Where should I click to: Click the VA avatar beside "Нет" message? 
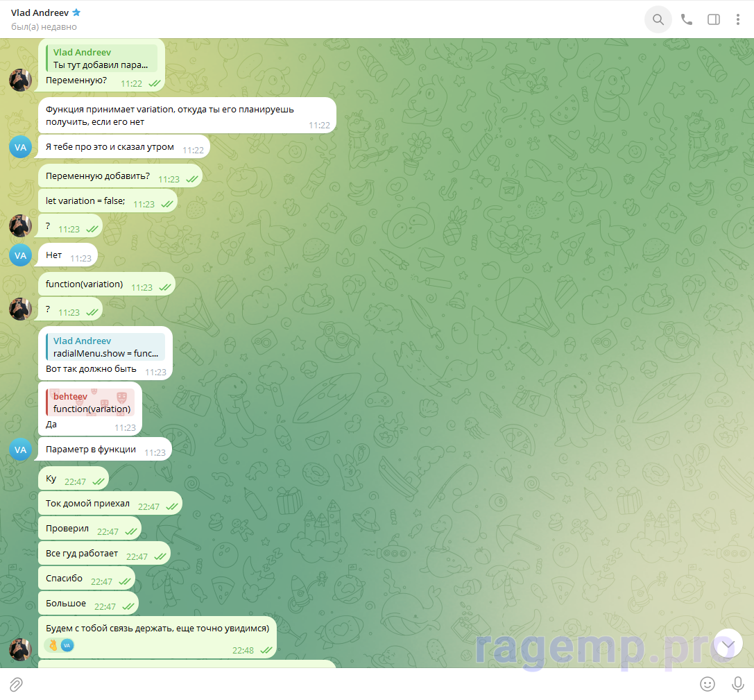tap(20, 255)
